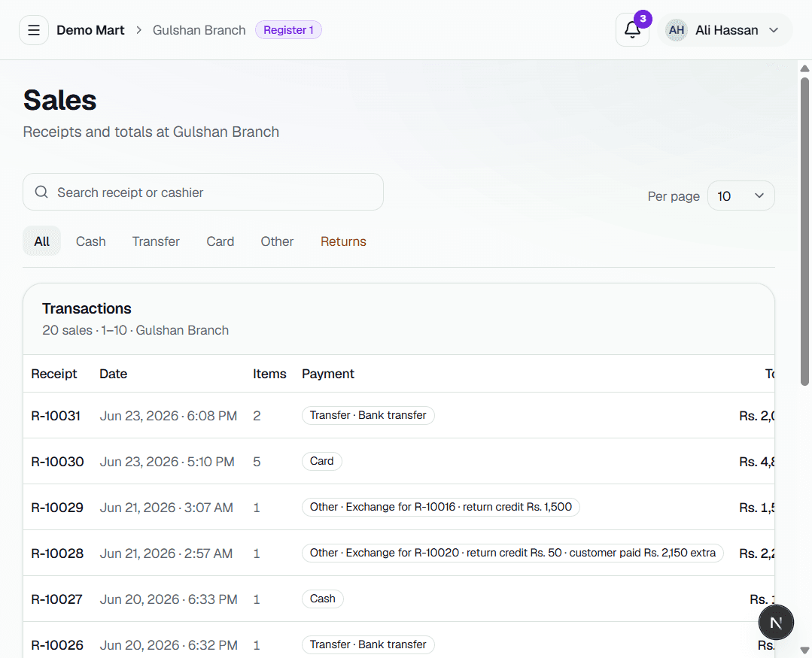The height and width of the screenshot is (658, 812).
Task: Open receipt R-10029
Action: coord(57,508)
